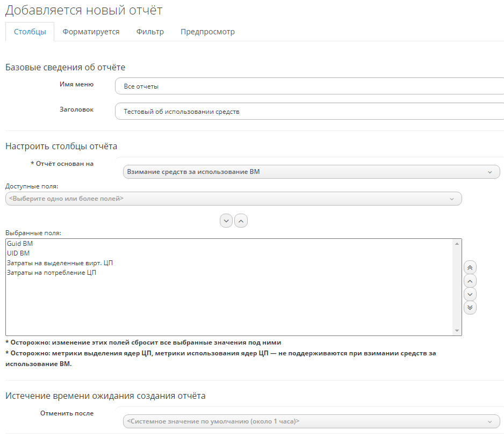Image resolution: width=504 pixels, height=438 pixels.
Task: Switch to the Форматируется tab
Action: click(91, 32)
